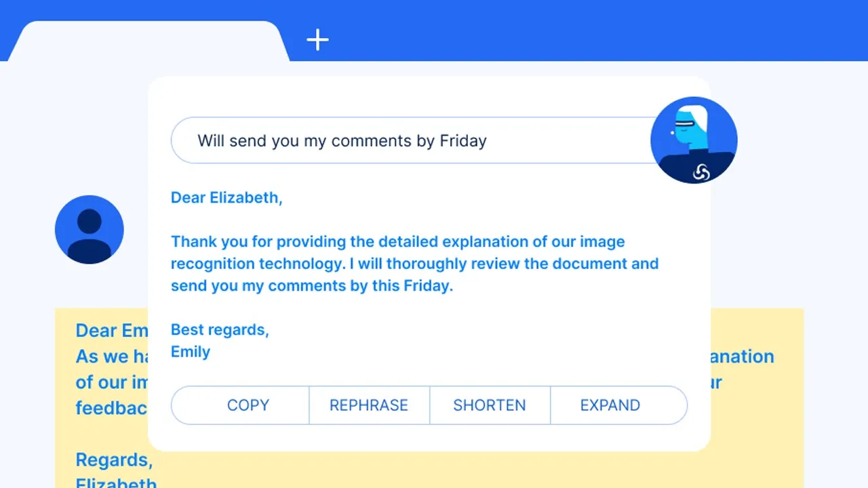Click the plus icon to open new tab
Viewport: 868px width, 488px height.
(x=317, y=40)
